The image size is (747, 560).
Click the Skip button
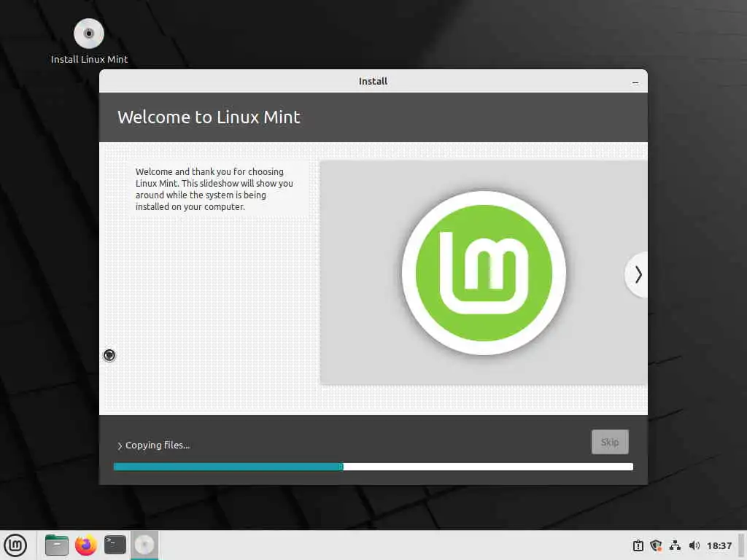tap(610, 442)
